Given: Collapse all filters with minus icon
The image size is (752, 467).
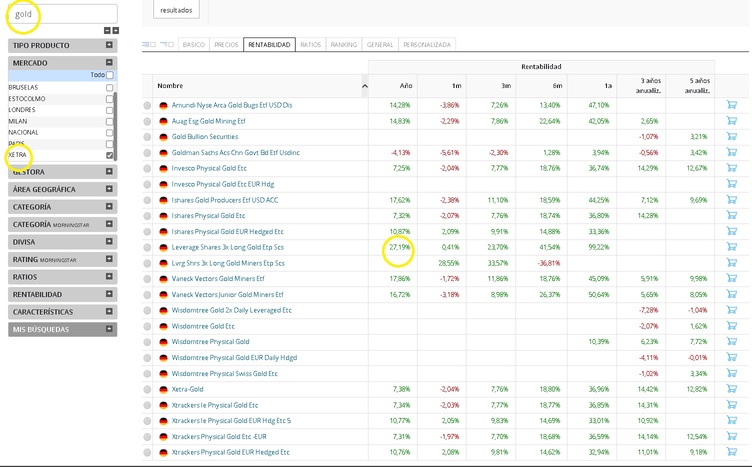Looking at the screenshot, I should pyautogui.click(x=107, y=31).
